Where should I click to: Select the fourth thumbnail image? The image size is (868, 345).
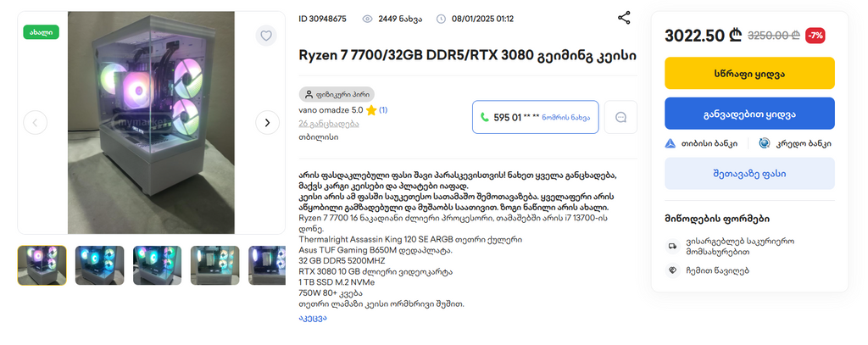[214, 265]
